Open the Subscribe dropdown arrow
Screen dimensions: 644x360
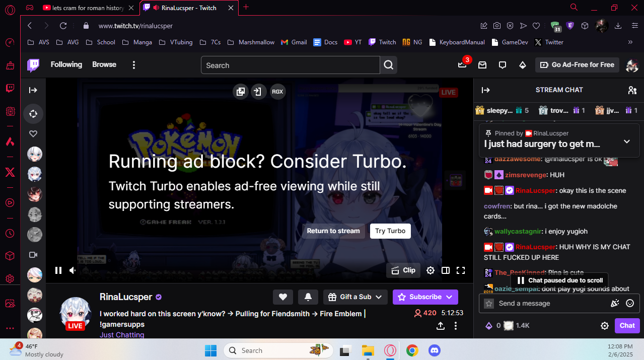coord(448,297)
